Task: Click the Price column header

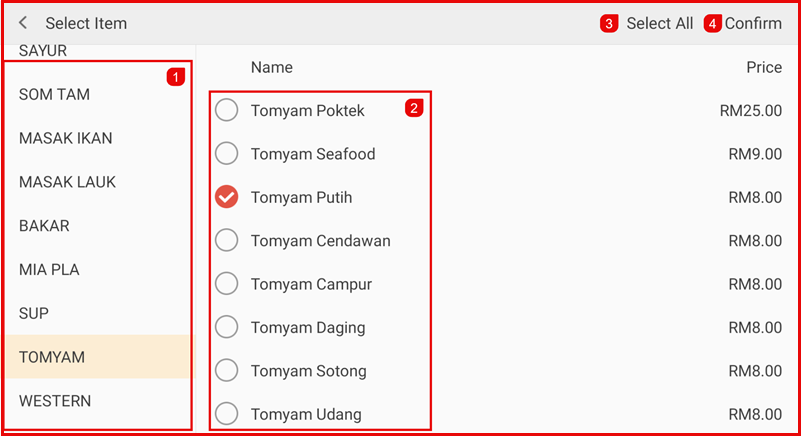Action: (764, 68)
